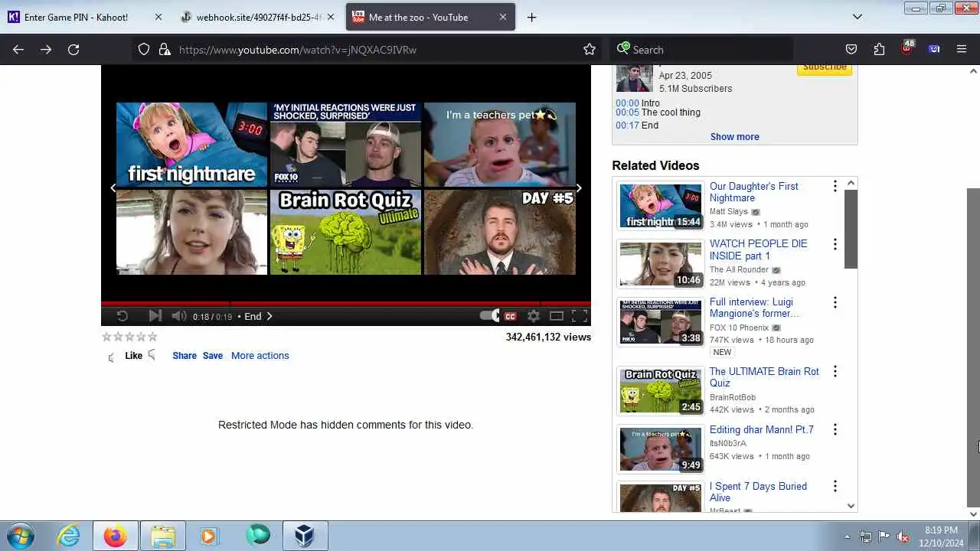The height and width of the screenshot is (551, 980).
Task: Close the webhook.site tab
Action: click(331, 17)
